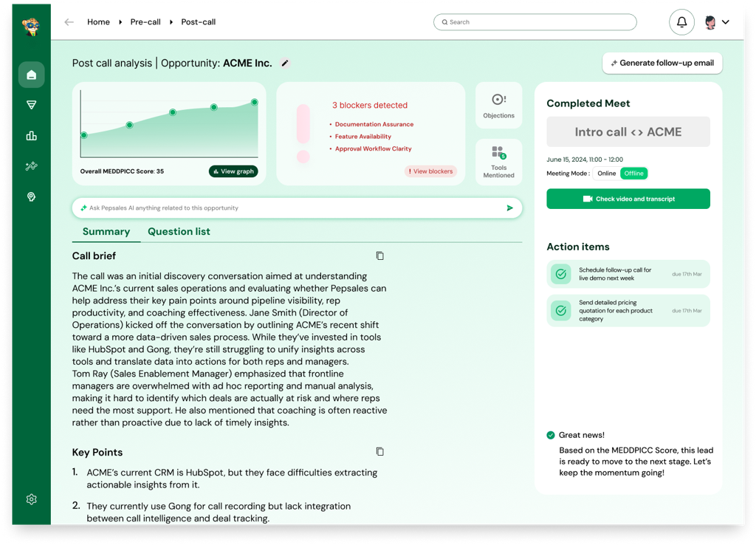Viewport: 756px width, 545px height.
Task: Go to Pre-call breadcrumb
Action: pos(145,22)
